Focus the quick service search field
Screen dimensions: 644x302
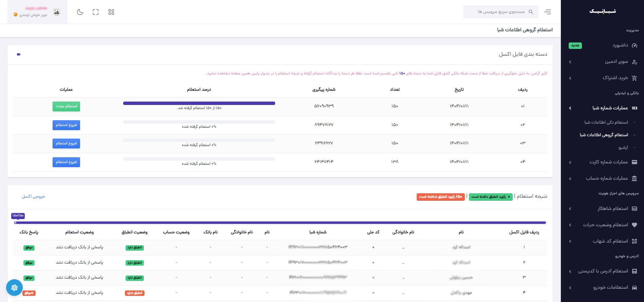(x=500, y=12)
